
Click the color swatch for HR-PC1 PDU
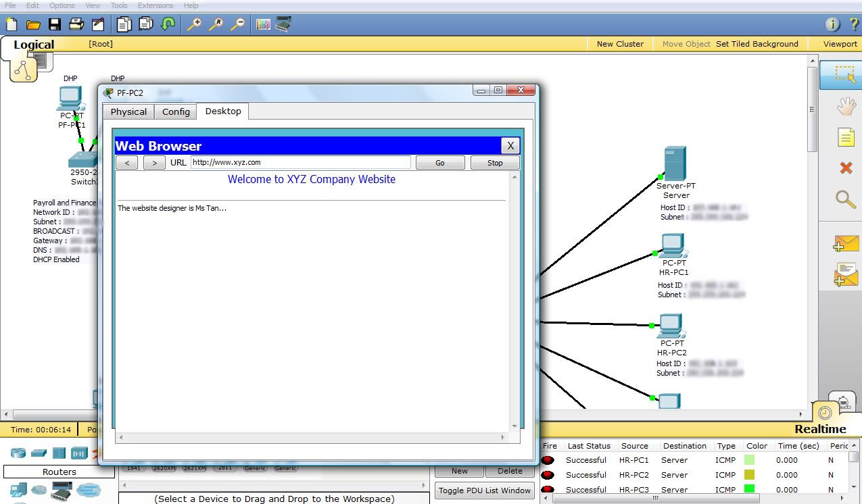pos(748,460)
